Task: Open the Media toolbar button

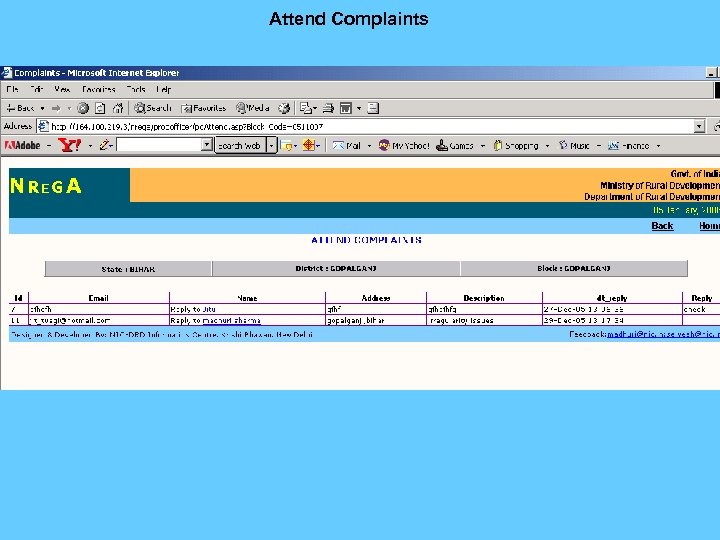Action: [x=253, y=108]
